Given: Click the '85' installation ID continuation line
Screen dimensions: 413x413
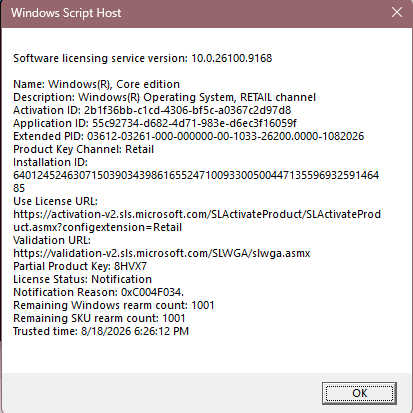Looking at the screenshot, I should [19, 188].
